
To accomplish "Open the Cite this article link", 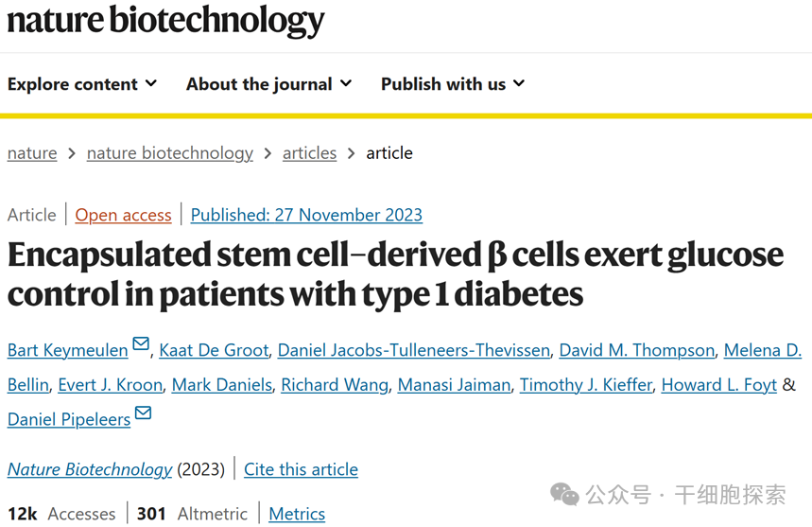I will click(301, 469).
